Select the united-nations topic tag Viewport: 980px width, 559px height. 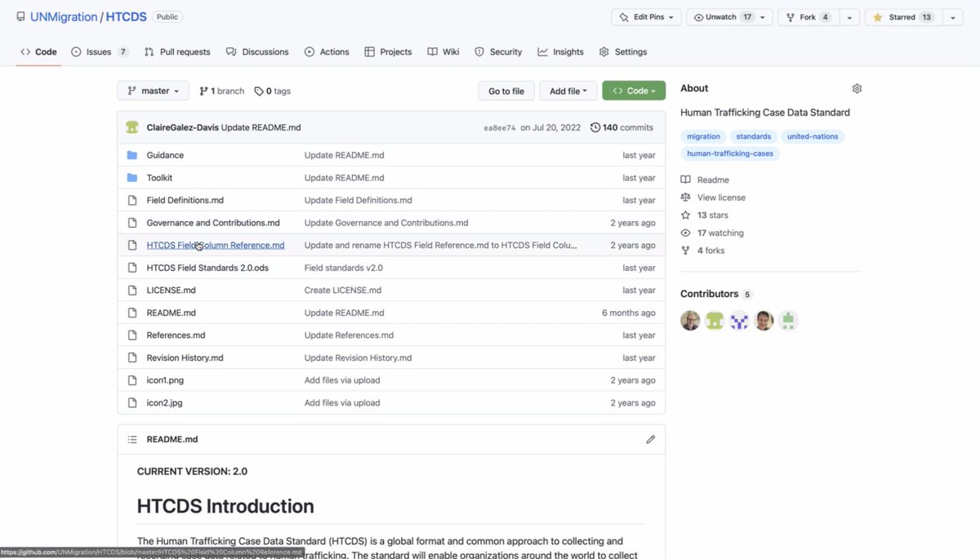813,136
